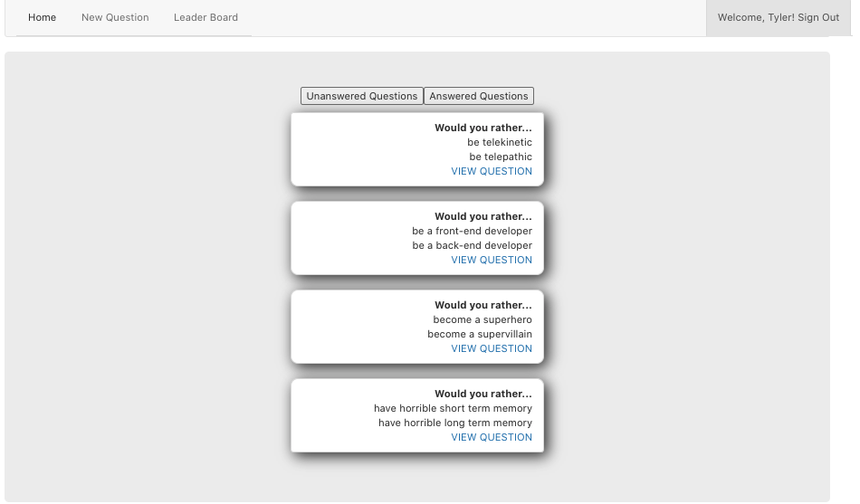This screenshot has width=860, height=504.
Task: Click the "be telepathic" option text
Action: pyautogui.click(x=501, y=157)
